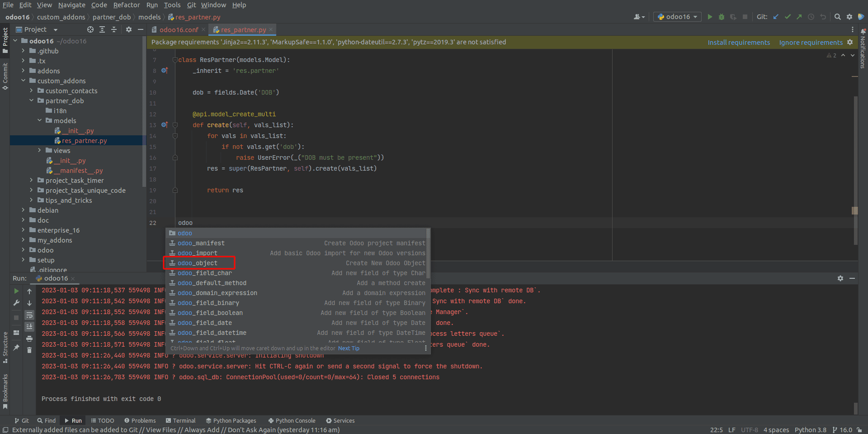Open IDE settings gear in top toolbar
The width and height of the screenshot is (868, 434).
[849, 17]
